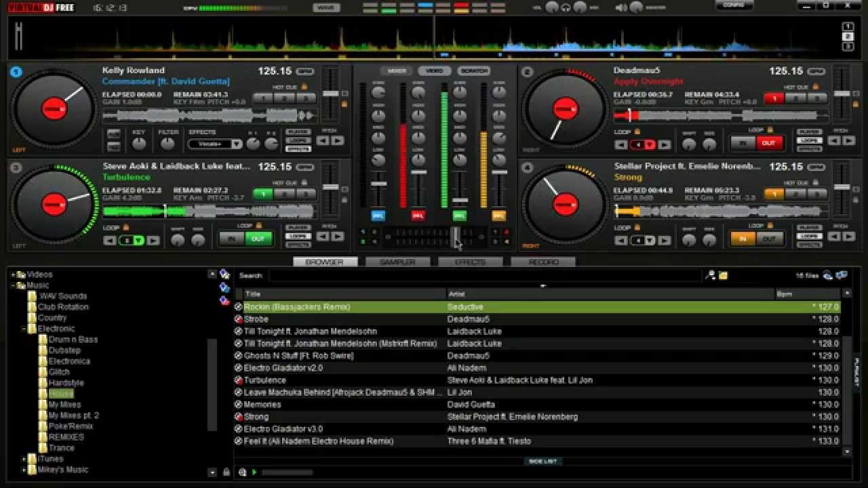Viewport: 868px width, 488px height.
Task: Toggle the blue PFL button on mixer
Action: click(x=378, y=216)
